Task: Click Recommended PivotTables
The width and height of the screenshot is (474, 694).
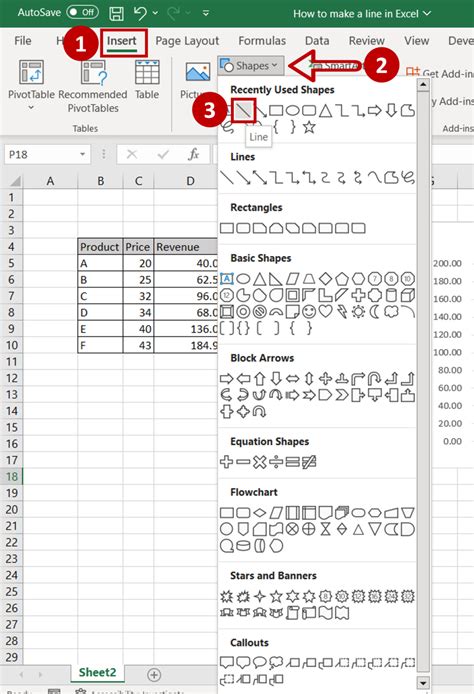Action: (93, 86)
